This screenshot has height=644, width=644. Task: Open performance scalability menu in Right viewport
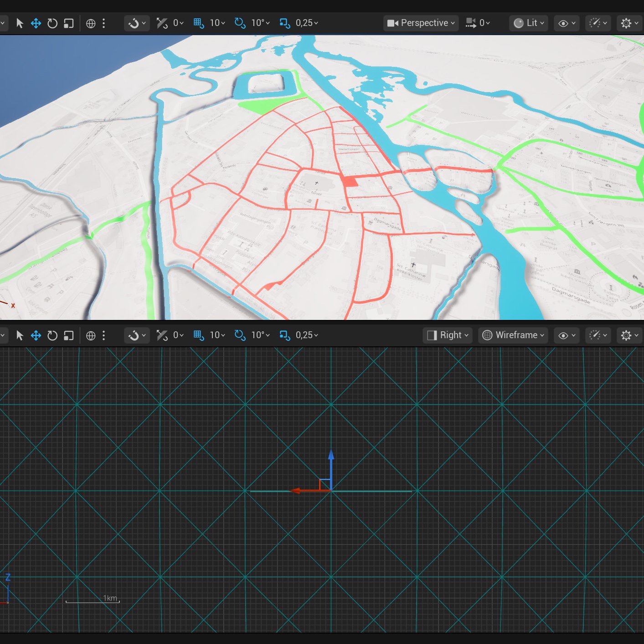pyautogui.click(x=598, y=335)
